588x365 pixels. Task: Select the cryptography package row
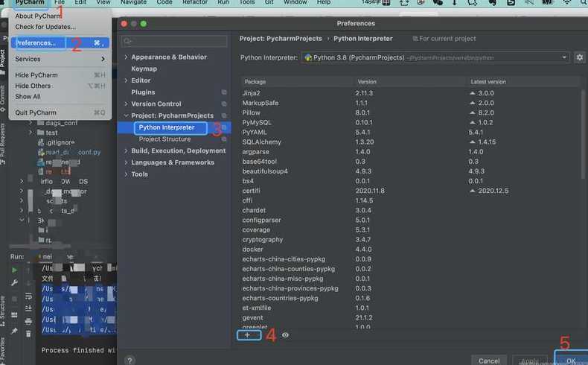(411, 239)
